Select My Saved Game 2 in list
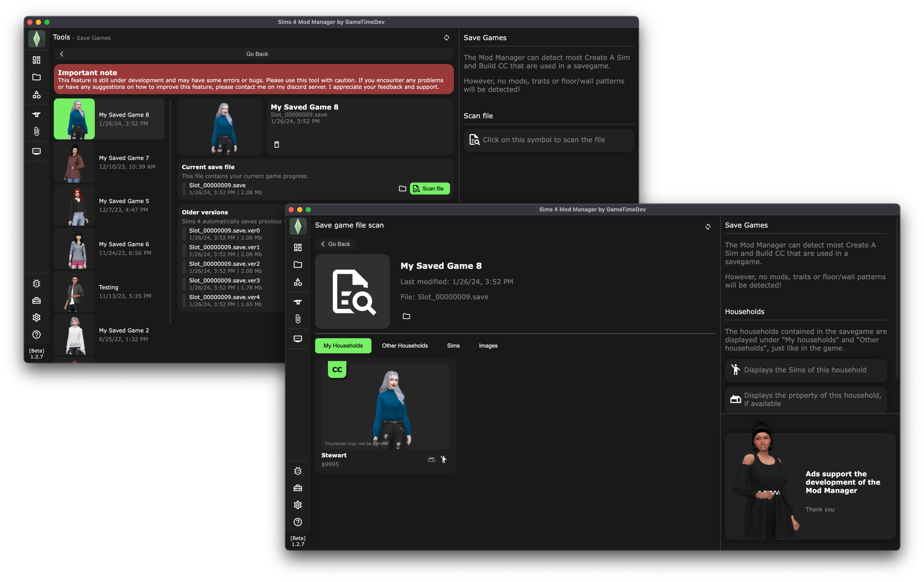This screenshot has height=582, width=924. click(x=109, y=335)
